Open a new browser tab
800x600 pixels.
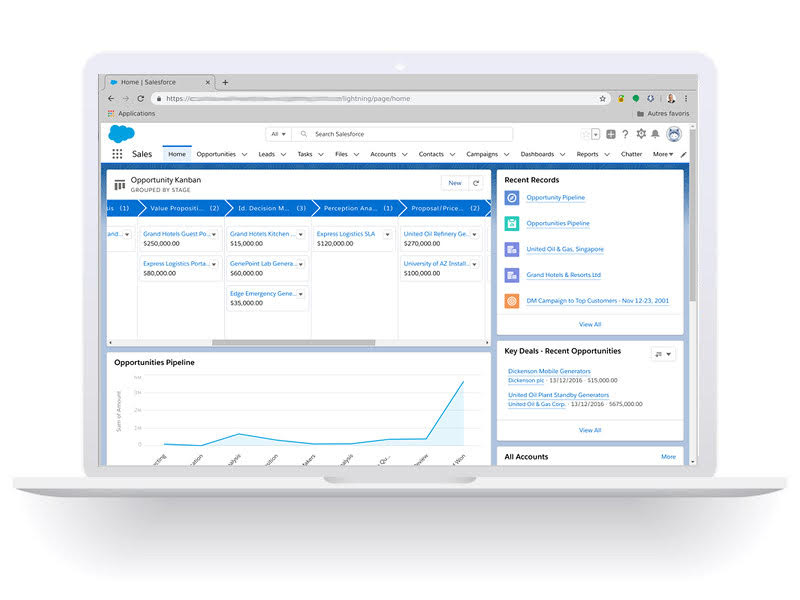point(225,82)
